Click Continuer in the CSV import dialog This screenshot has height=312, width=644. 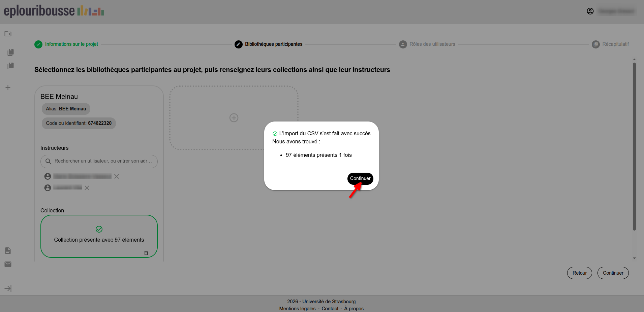[x=360, y=178]
